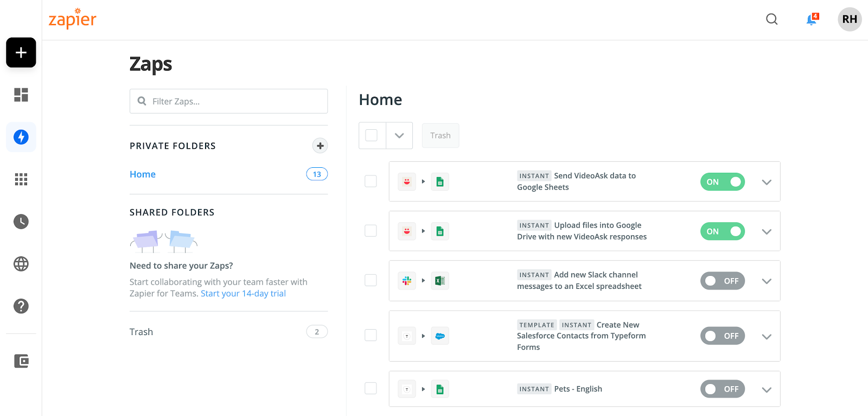Click the Zapier logo
Viewport: 868px width, 416px height.
[73, 19]
